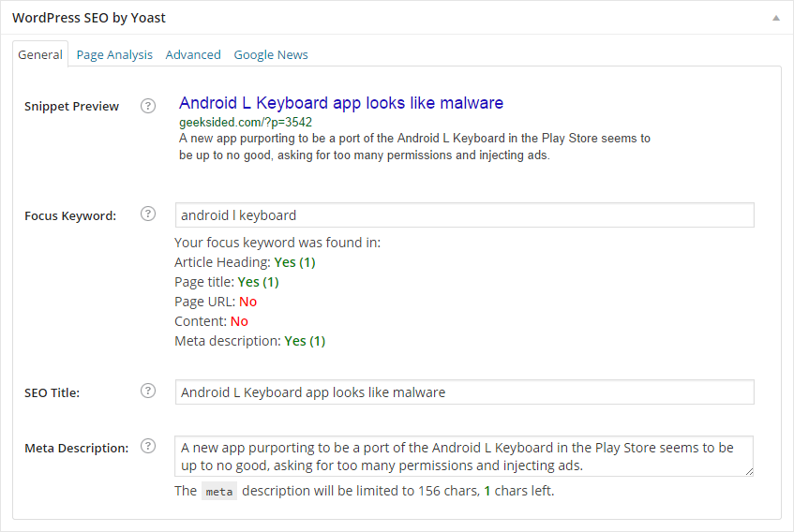Image resolution: width=794 pixels, height=532 pixels.
Task: Select the Google News tab
Action: pyautogui.click(x=271, y=54)
